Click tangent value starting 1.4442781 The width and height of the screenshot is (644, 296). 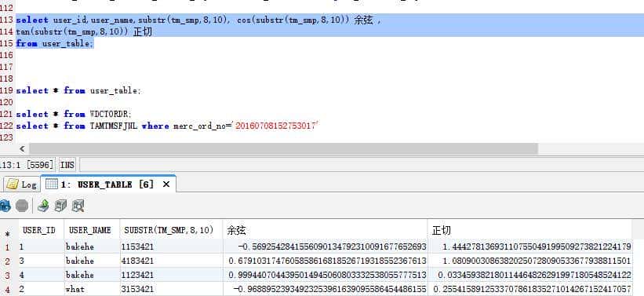point(529,247)
